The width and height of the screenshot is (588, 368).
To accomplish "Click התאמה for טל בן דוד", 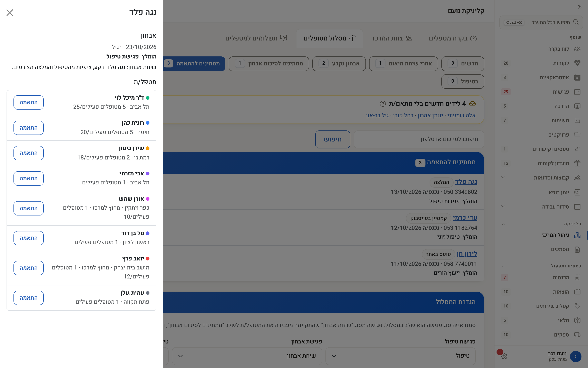I will point(28,238).
